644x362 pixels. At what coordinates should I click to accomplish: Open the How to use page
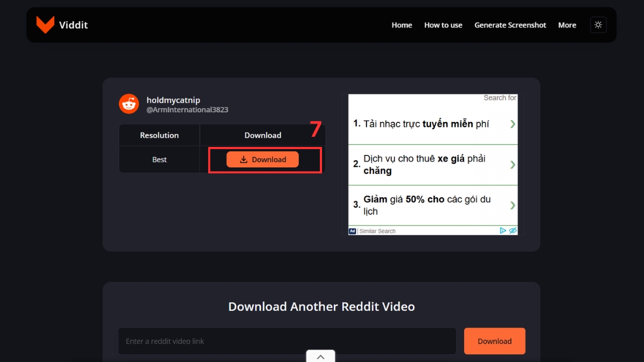(x=443, y=25)
